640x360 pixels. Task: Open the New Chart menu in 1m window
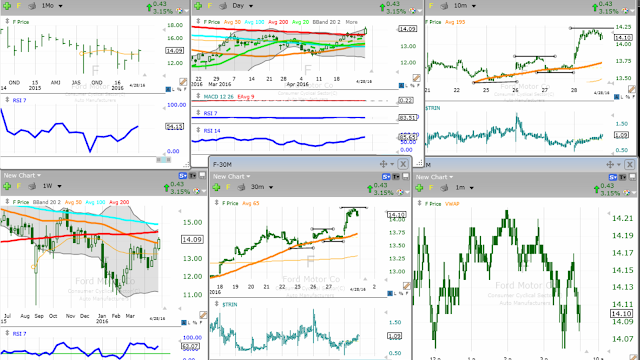pos(434,177)
